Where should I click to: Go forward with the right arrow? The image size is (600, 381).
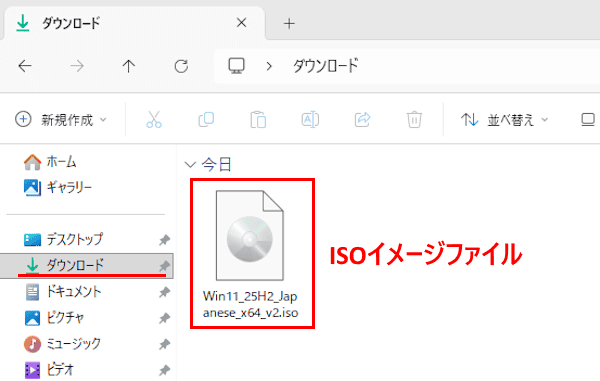tap(77, 66)
